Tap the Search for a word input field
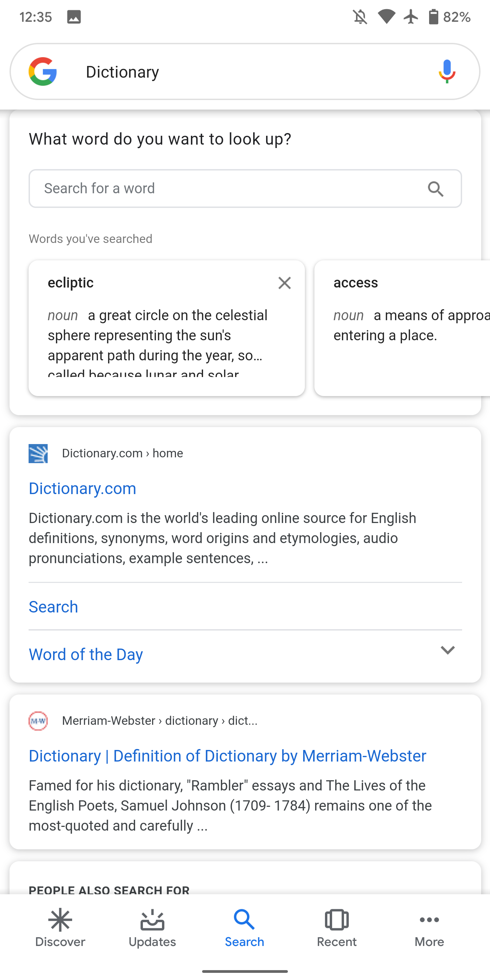 click(190, 188)
